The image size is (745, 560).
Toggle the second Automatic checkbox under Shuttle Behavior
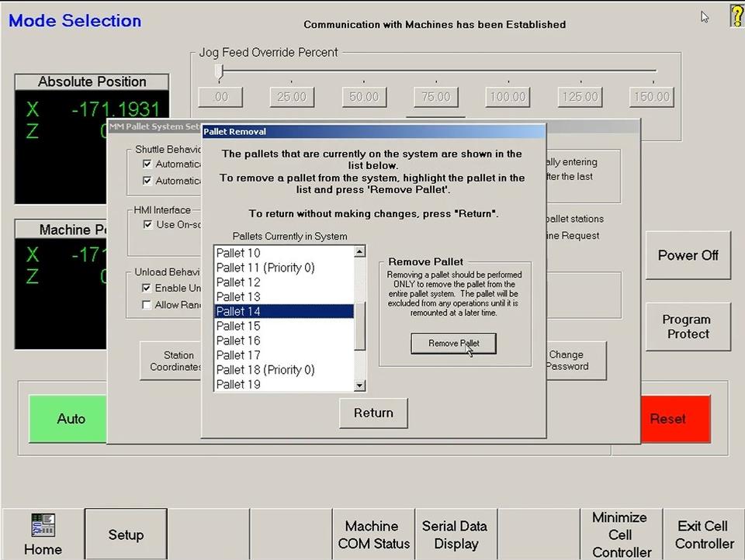(x=147, y=181)
